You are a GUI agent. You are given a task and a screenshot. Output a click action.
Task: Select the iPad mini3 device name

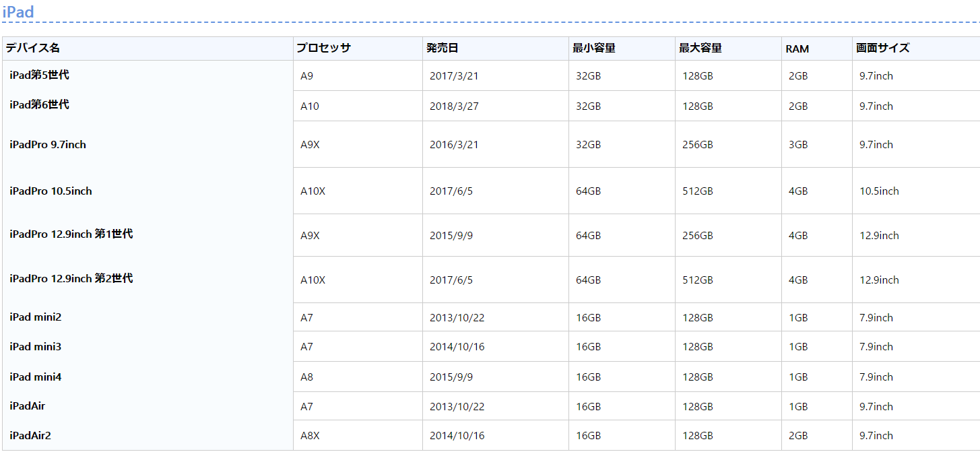click(36, 346)
